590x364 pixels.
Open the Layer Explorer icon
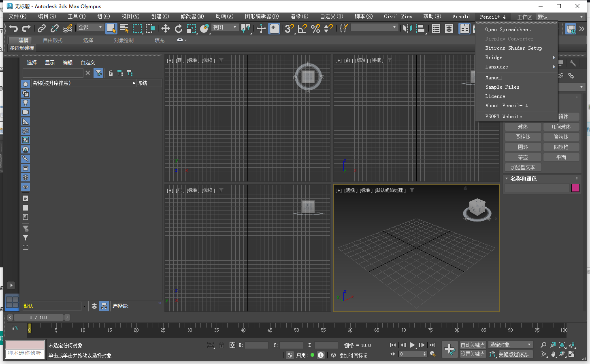pos(449,28)
